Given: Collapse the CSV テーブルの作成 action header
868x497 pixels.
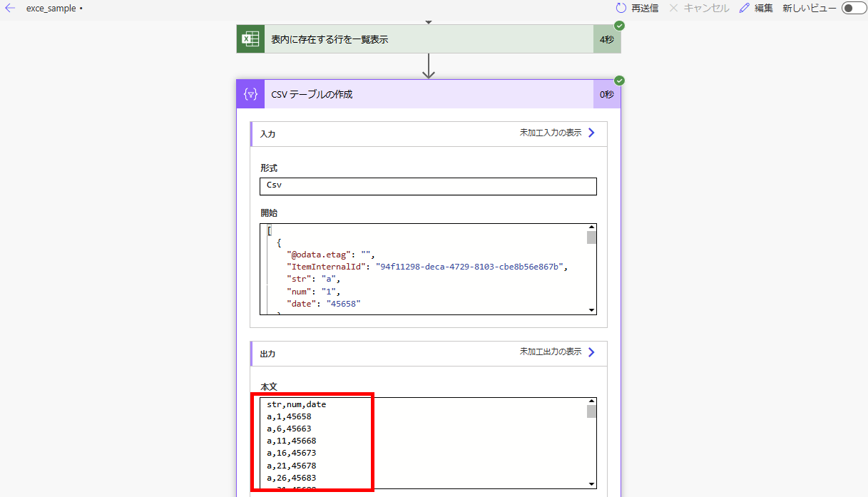Looking at the screenshot, I should (x=428, y=93).
